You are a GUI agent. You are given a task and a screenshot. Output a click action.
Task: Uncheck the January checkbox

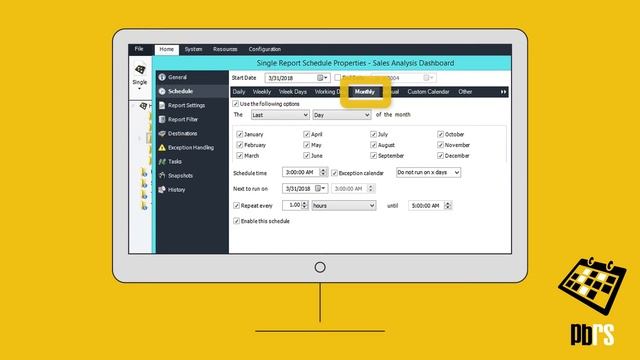tap(240, 134)
